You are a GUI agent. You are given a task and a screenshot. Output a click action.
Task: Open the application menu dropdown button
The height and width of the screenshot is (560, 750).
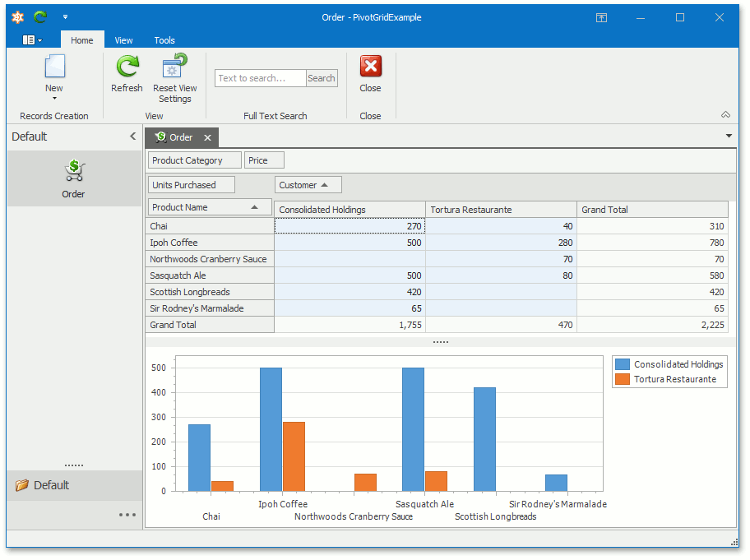click(32, 40)
